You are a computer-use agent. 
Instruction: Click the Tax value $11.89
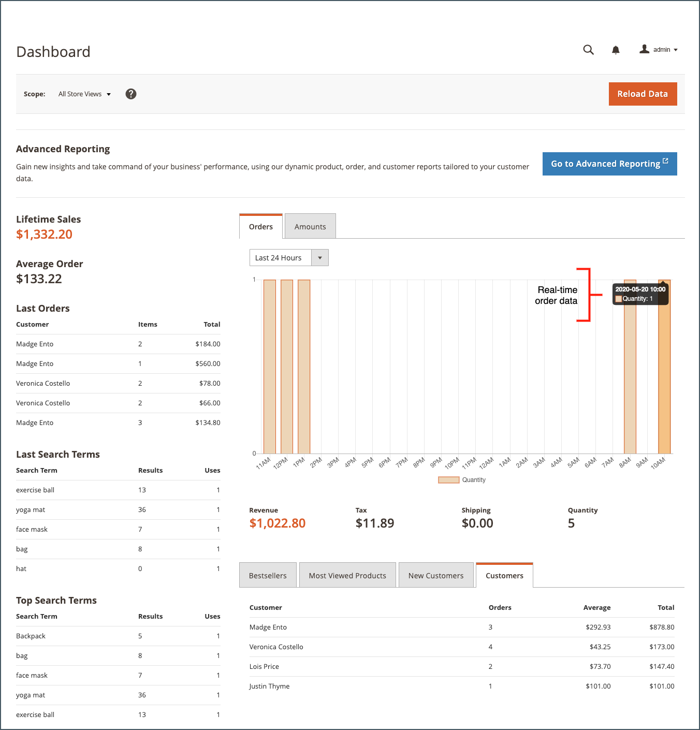[x=375, y=523]
